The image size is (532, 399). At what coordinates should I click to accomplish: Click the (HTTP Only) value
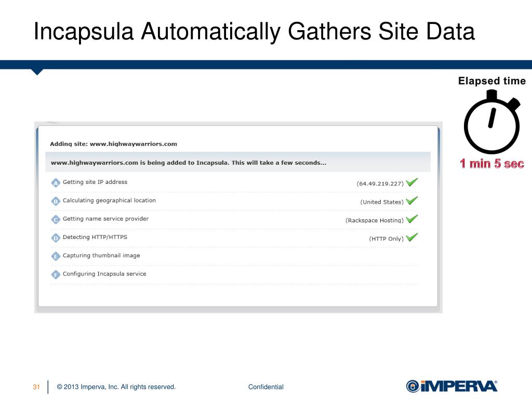click(387, 238)
